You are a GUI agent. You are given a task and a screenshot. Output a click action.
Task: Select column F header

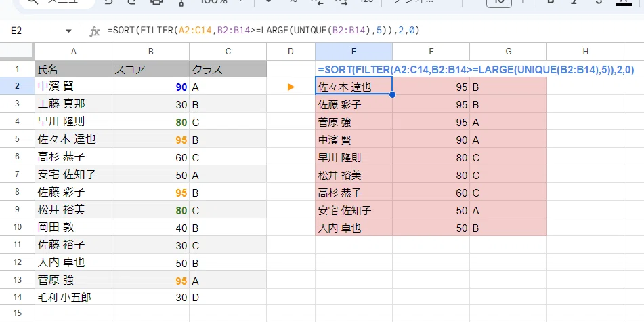point(431,52)
